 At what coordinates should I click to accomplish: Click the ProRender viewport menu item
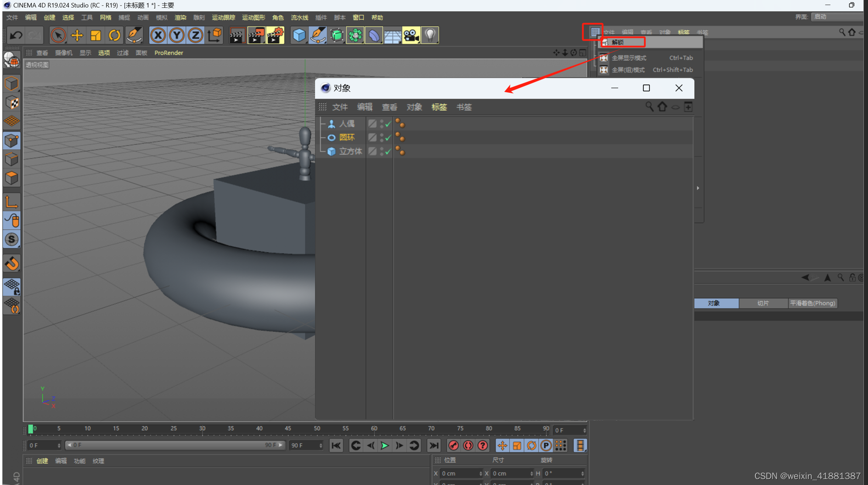(x=168, y=53)
